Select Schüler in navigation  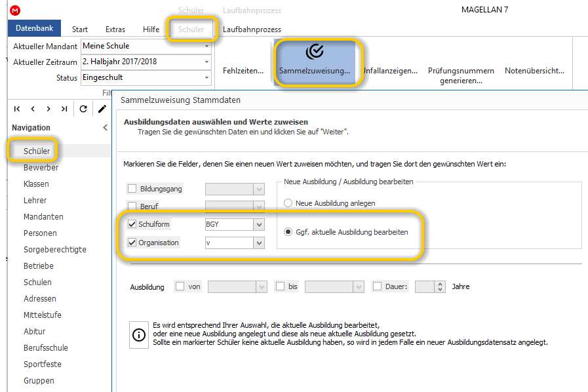point(37,151)
